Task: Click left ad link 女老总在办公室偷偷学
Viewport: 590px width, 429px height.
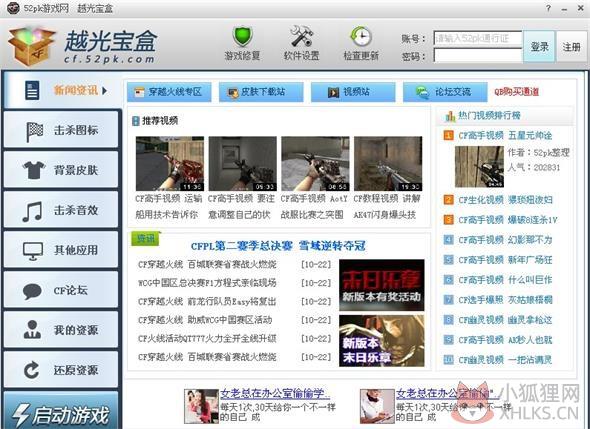Action: 275,394
